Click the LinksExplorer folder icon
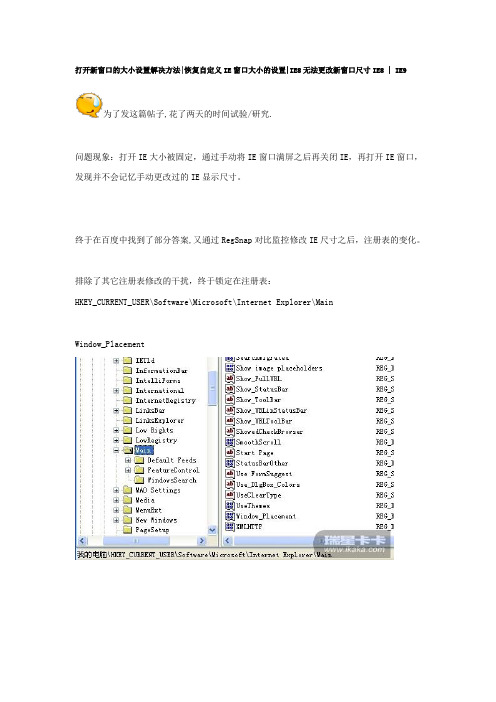Image resolution: width=496 pixels, height=702 pixels. [x=128, y=420]
